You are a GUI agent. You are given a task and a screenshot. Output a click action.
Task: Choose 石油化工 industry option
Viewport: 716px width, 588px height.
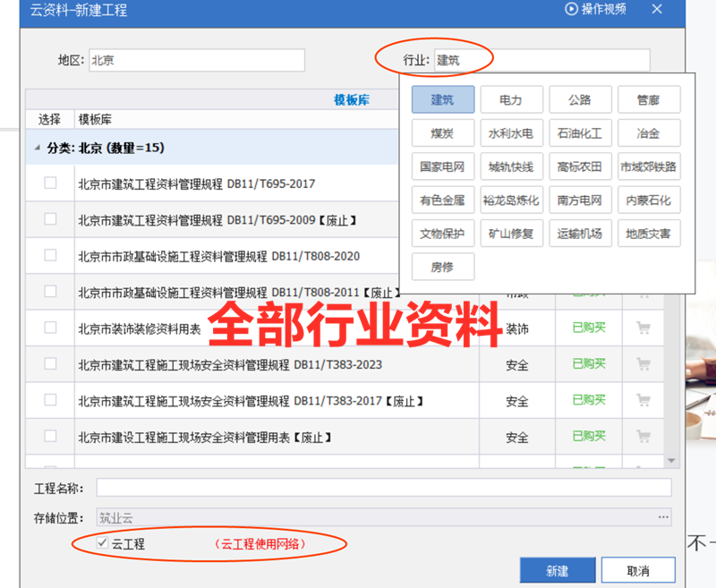tap(579, 133)
